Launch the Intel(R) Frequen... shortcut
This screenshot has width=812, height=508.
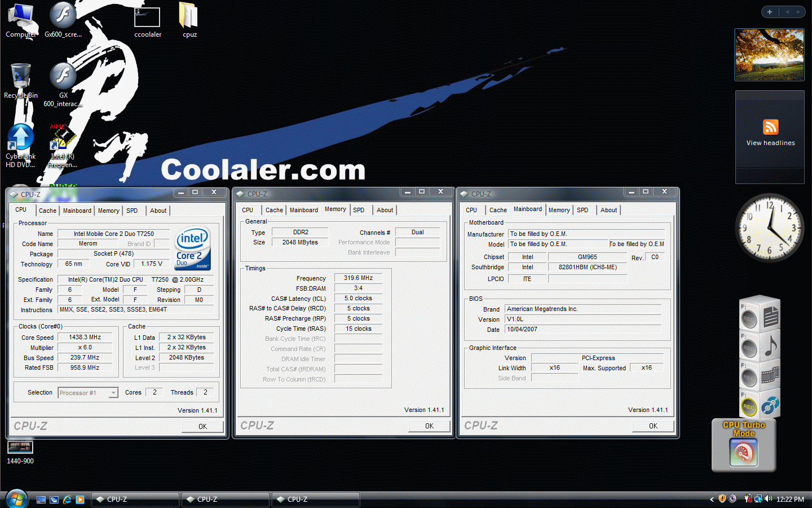[63, 146]
